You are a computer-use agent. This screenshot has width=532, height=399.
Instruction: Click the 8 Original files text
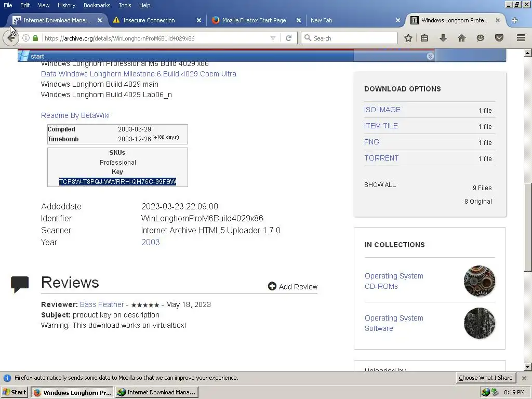pos(478,201)
